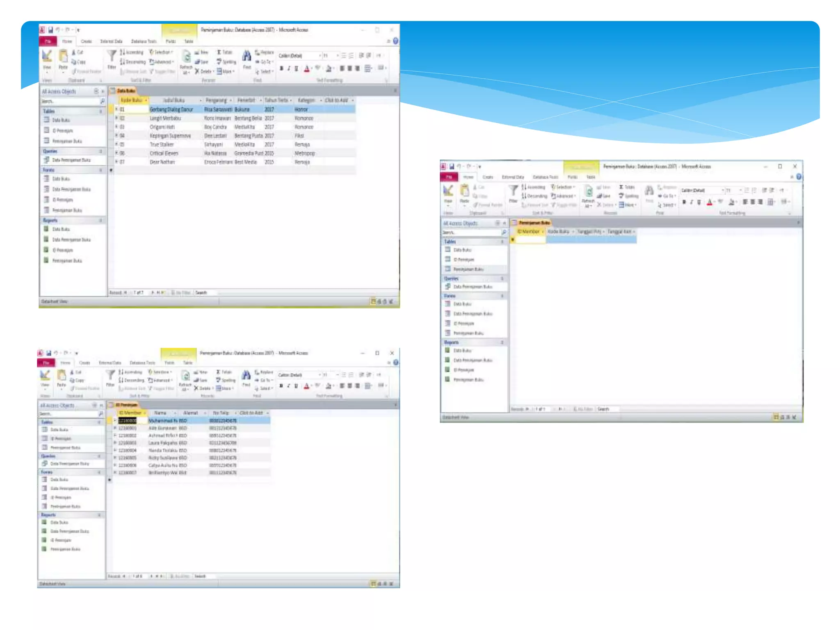This screenshot has height=630, width=840.
Task: Open Create tab in Data Buku window
Action: tap(86, 41)
